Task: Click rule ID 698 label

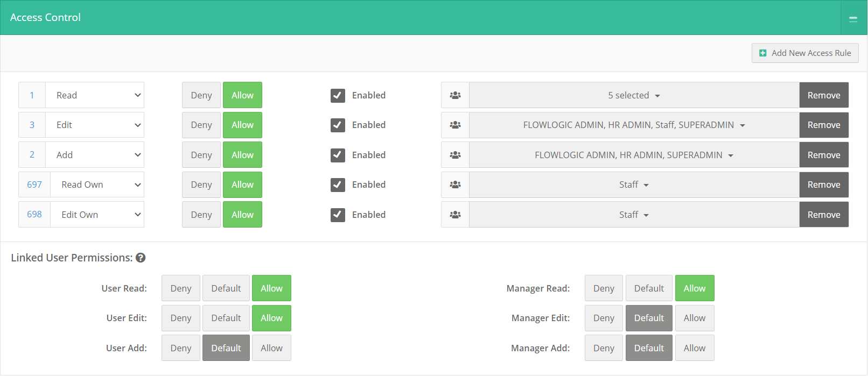Action: click(34, 215)
